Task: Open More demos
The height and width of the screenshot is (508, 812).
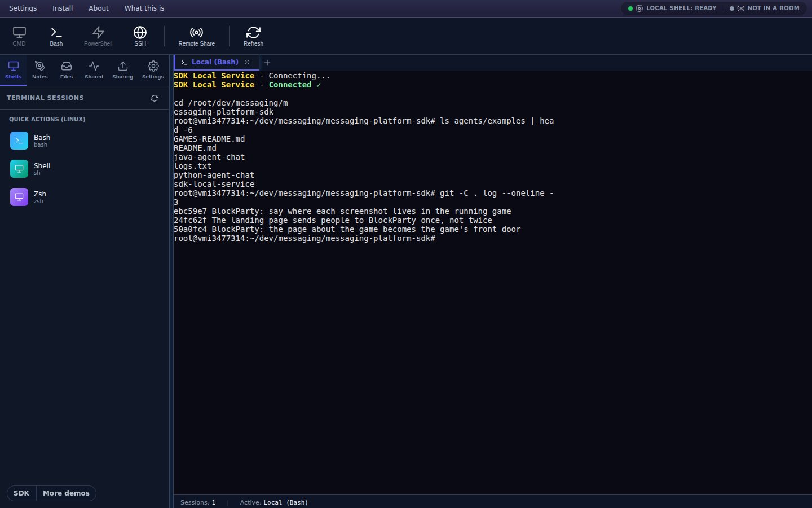Action: coord(66,493)
